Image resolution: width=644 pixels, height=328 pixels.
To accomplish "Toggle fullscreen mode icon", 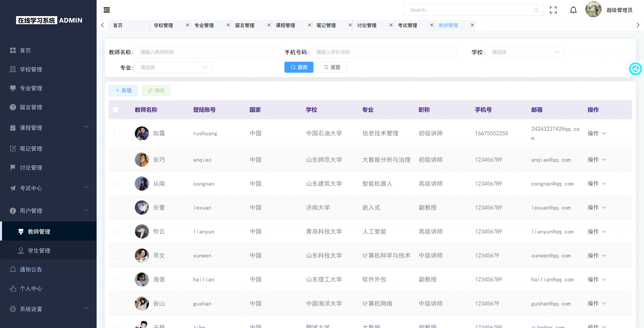I will tap(553, 10).
